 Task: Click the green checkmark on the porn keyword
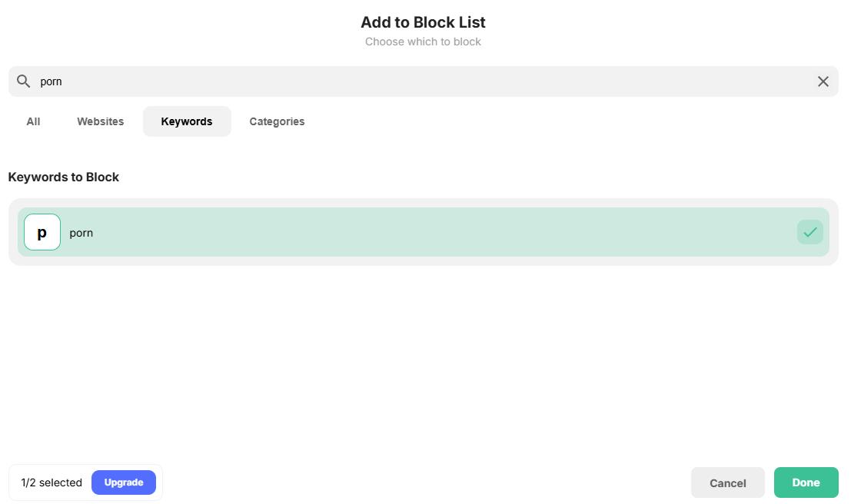(x=809, y=231)
